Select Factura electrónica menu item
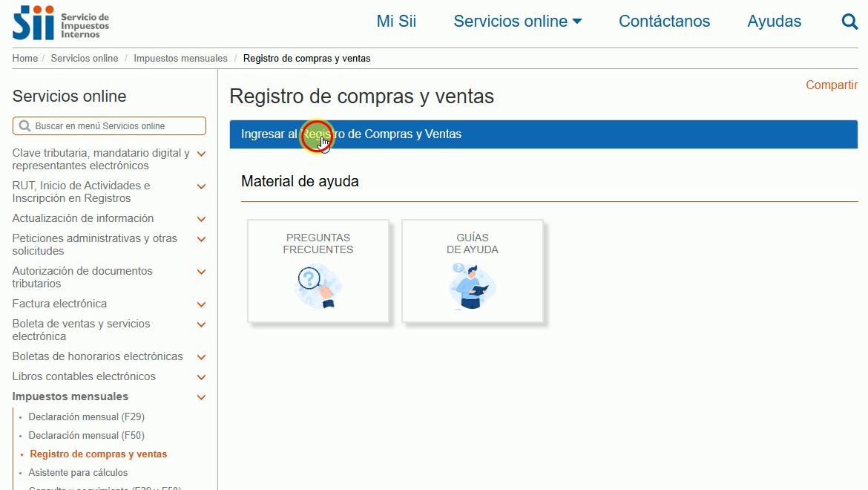The width and height of the screenshot is (868, 490). click(x=60, y=304)
